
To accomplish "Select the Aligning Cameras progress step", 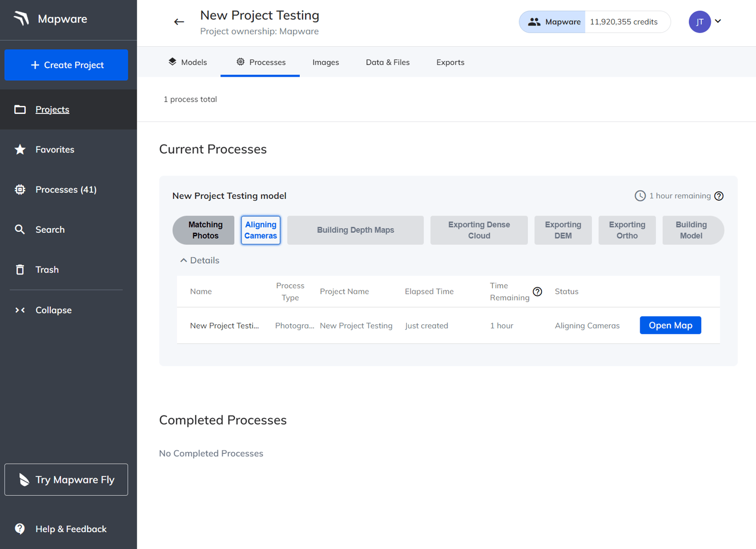I will [261, 230].
